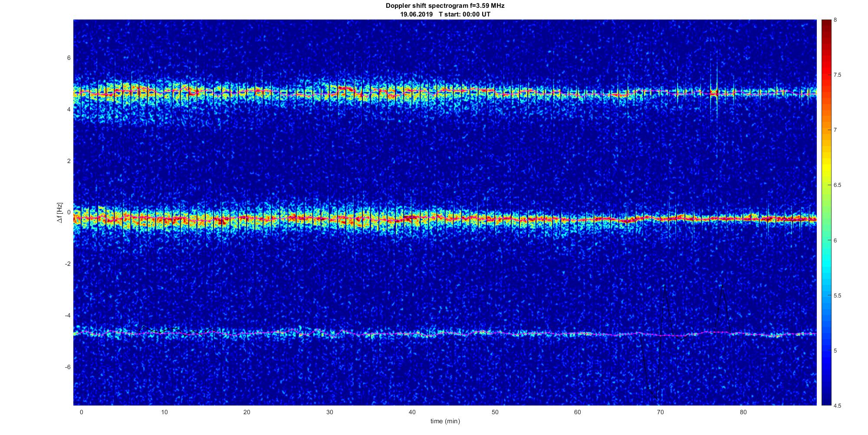Click x-axis tick label '40'
The image size is (868, 435).
[412, 412]
